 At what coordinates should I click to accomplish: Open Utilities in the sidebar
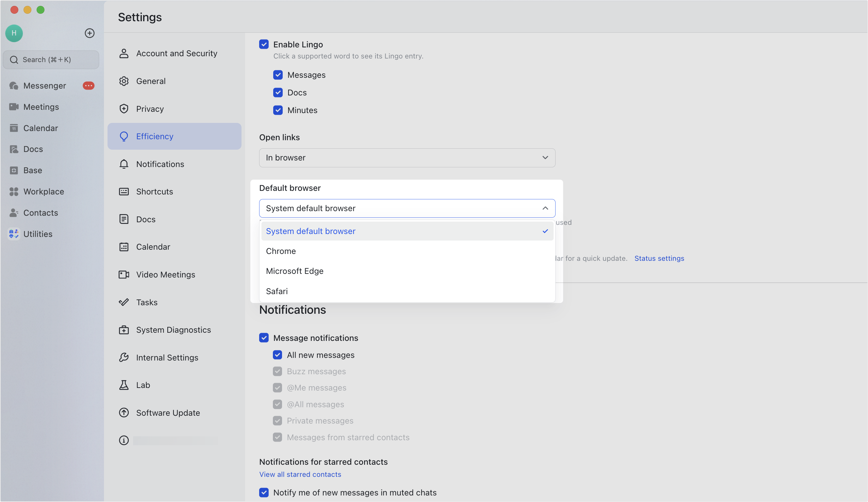(x=38, y=234)
